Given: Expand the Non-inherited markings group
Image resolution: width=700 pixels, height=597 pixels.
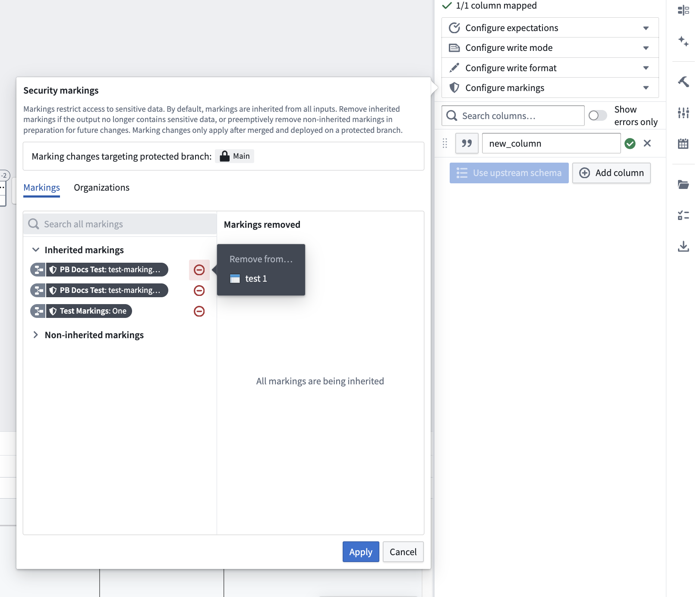Looking at the screenshot, I should [36, 335].
